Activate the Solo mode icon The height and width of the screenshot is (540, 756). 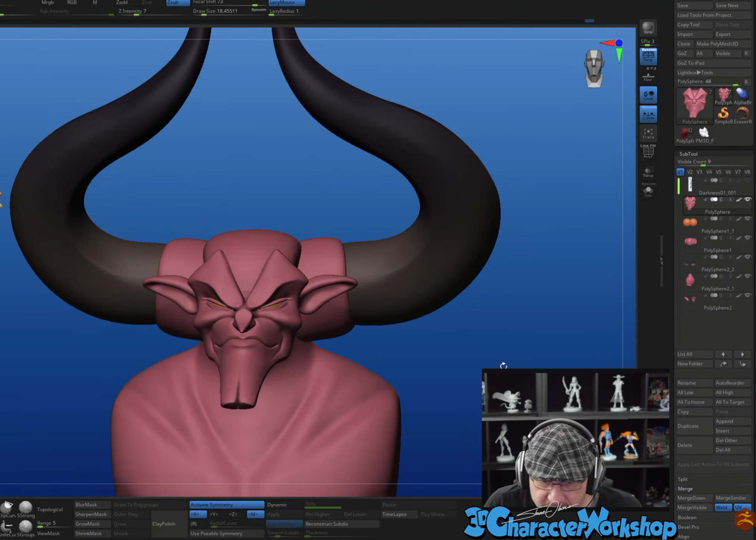click(x=648, y=191)
